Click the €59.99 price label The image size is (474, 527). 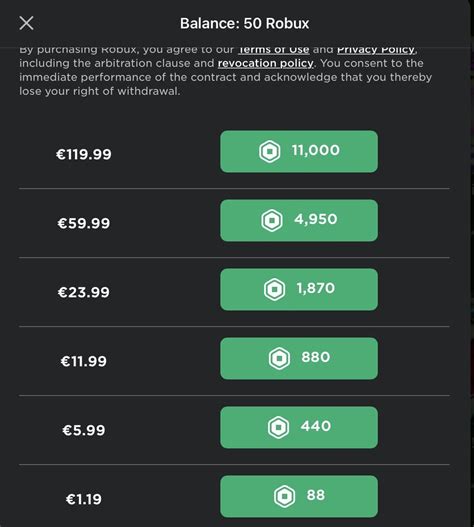(x=84, y=223)
